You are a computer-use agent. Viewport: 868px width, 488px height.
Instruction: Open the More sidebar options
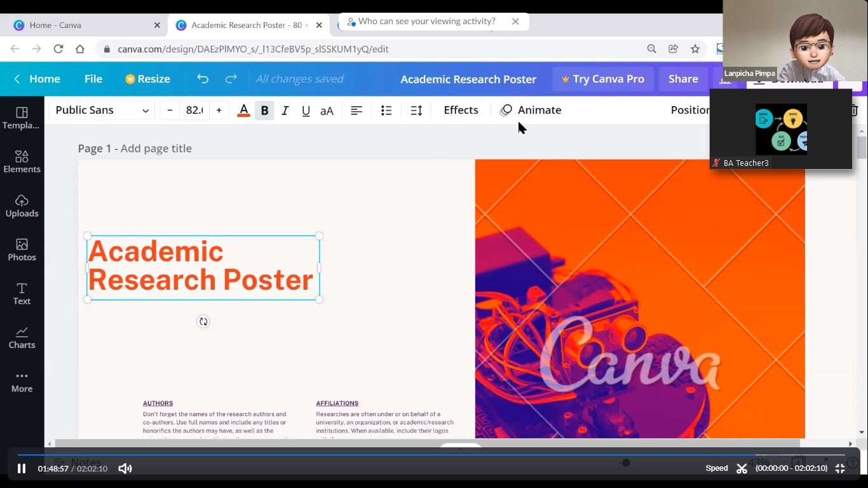22,381
